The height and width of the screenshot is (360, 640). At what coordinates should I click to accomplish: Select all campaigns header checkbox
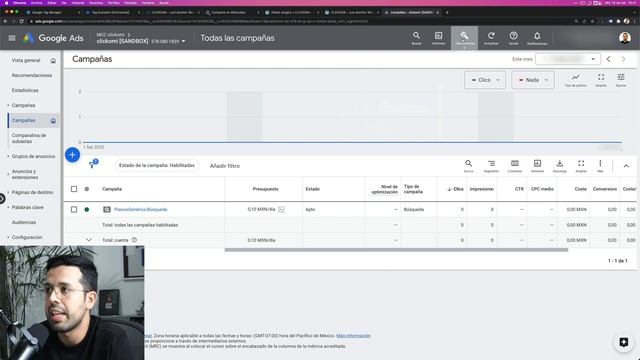pos(74,189)
